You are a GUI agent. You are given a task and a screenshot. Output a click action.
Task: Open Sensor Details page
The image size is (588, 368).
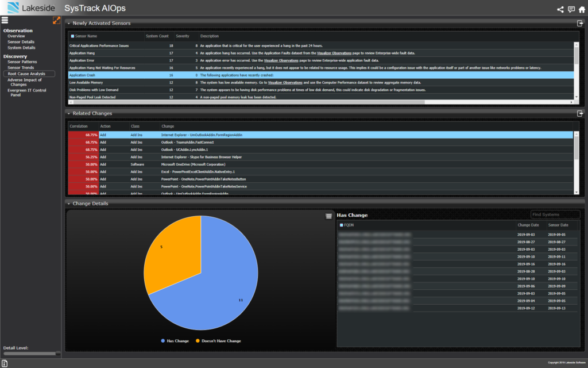(21, 41)
